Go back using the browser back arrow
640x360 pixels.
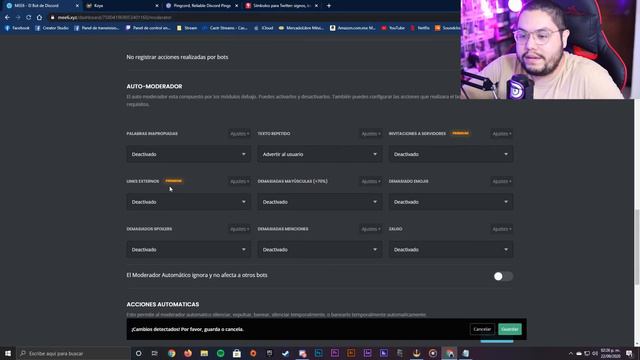(x=7, y=18)
